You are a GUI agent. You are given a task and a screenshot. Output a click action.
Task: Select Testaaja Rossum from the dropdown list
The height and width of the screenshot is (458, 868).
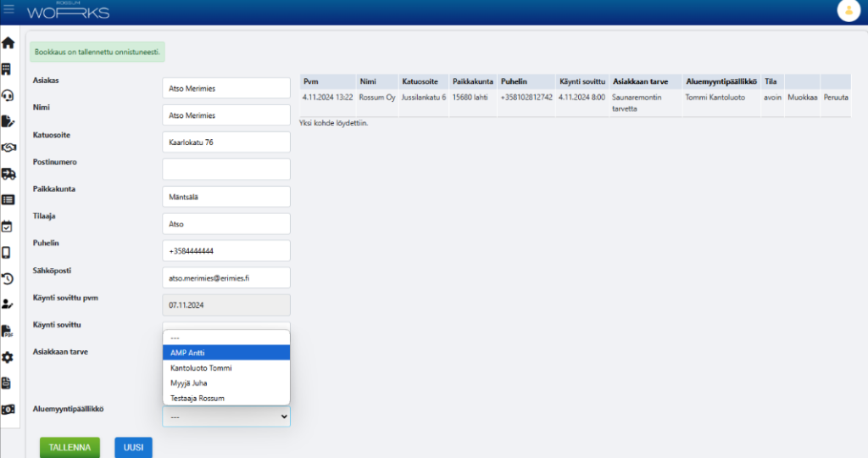[225, 398]
